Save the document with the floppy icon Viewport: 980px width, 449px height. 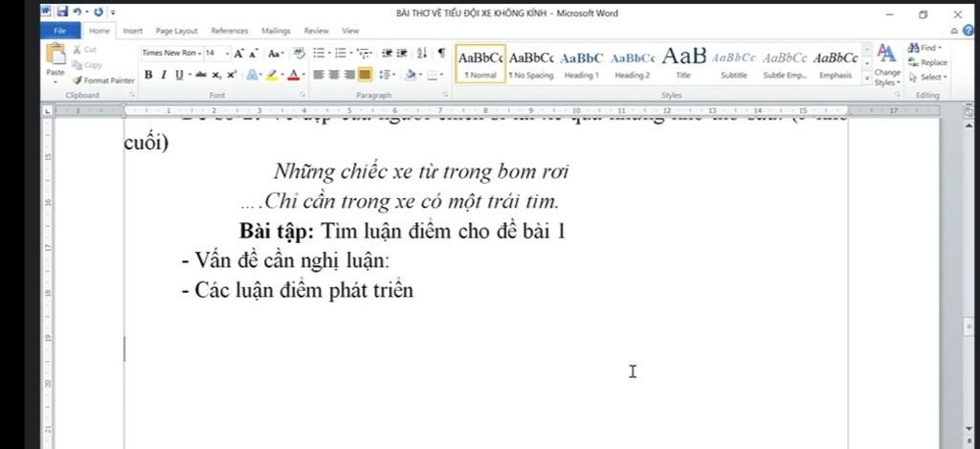tap(62, 11)
